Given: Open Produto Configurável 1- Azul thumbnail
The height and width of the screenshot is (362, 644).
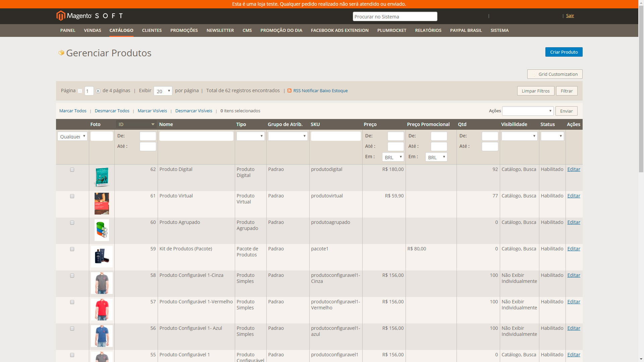Looking at the screenshot, I should click(x=102, y=336).
